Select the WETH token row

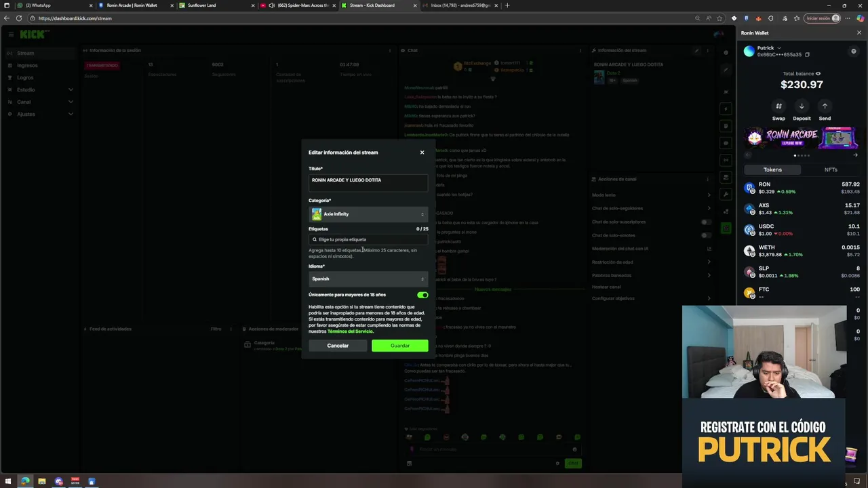click(x=802, y=251)
